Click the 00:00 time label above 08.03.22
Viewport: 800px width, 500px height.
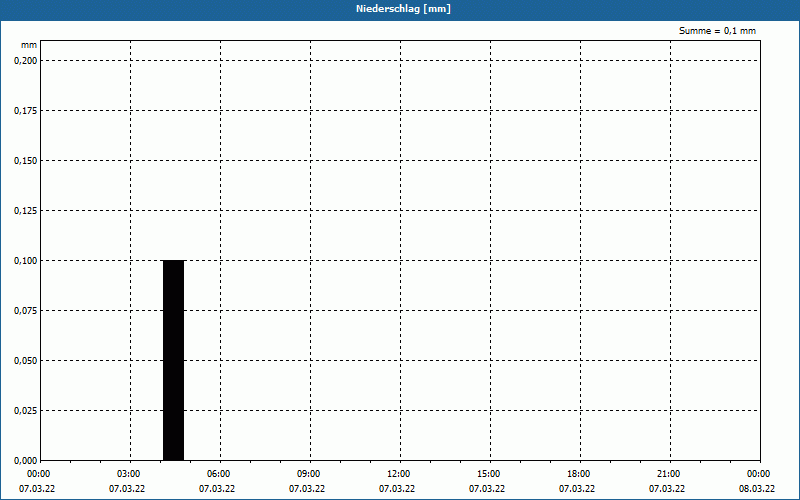click(757, 474)
